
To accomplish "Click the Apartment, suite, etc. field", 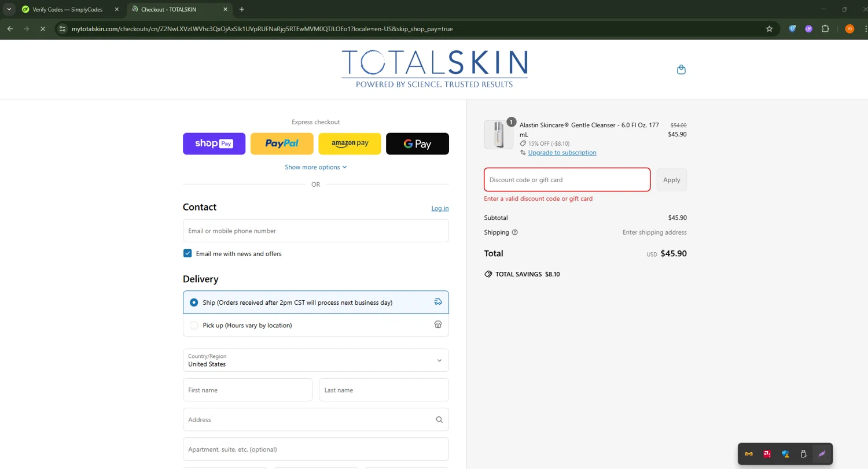I will [x=316, y=449].
